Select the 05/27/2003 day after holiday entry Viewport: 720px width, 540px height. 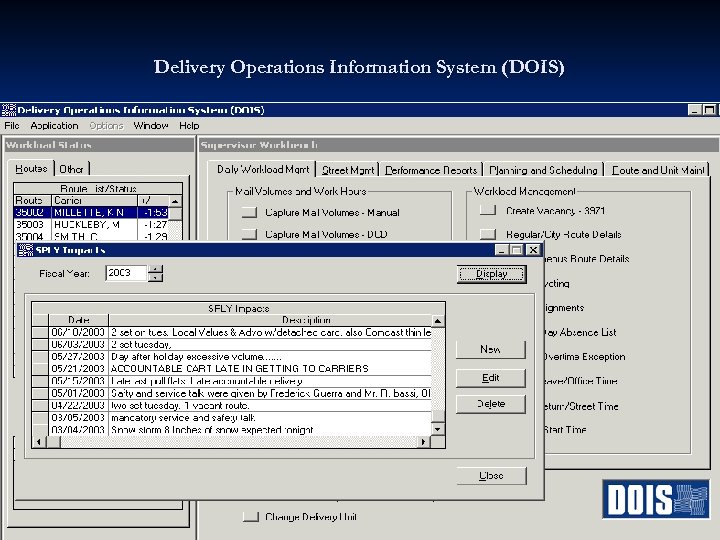tap(232, 356)
